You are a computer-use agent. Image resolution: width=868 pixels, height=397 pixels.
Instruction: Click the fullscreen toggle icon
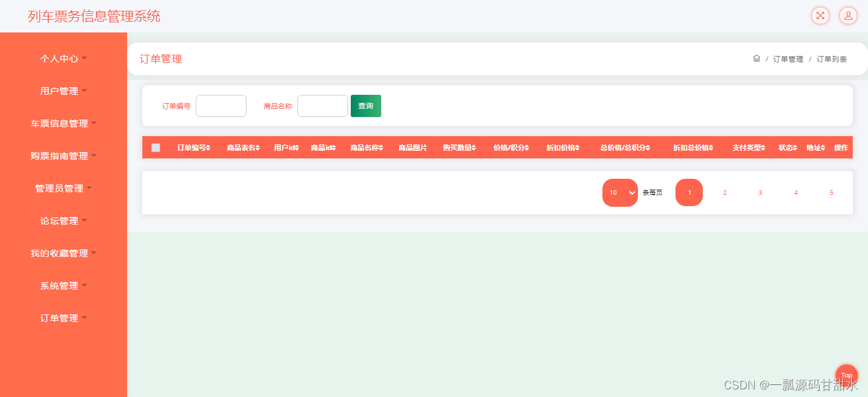tap(820, 16)
